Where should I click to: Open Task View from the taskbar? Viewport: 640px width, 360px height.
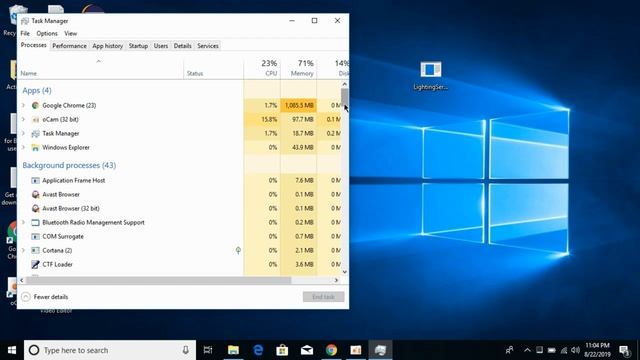click(208, 350)
